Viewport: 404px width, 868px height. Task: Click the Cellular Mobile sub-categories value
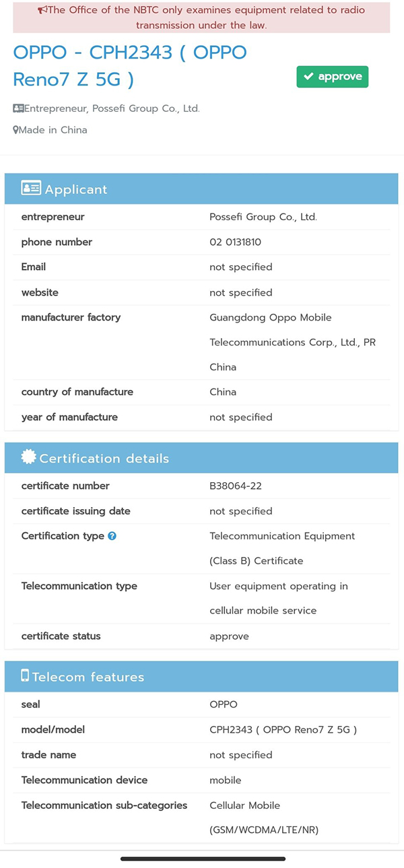click(264, 817)
